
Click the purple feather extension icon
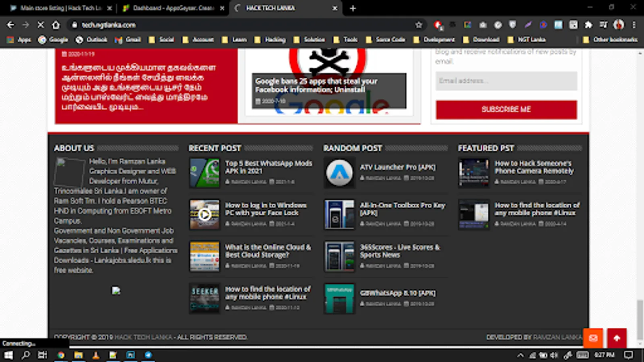tap(528, 25)
